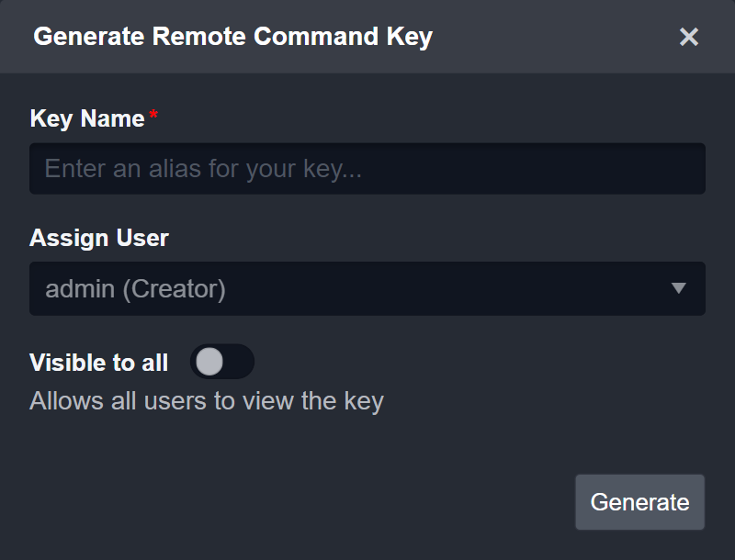Expand the user list via the triangle icon
This screenshot has height=560, width=735.
679,288
